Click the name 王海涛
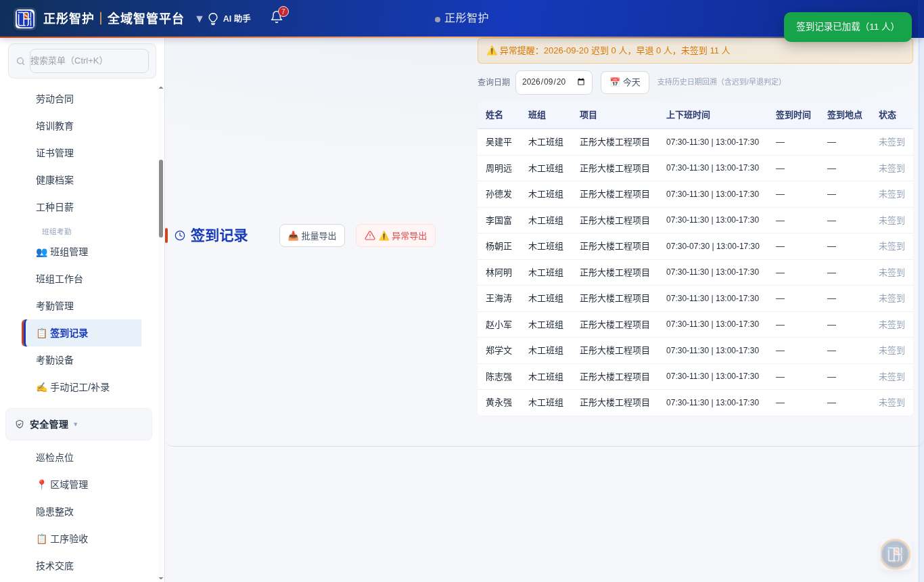The image size is (924, 582). point(499,298)
